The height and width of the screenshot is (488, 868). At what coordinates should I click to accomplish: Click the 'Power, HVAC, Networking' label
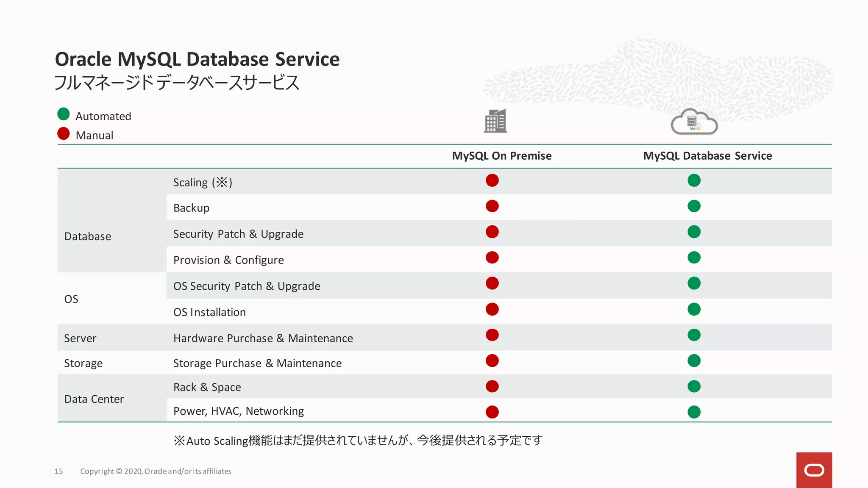pyautogui.click(x=239, y=411)
